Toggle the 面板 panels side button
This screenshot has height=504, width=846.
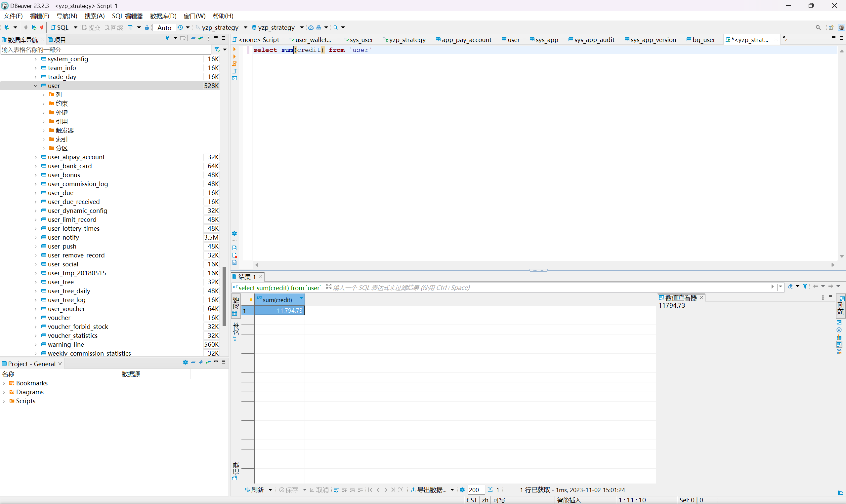coord(841,306)
